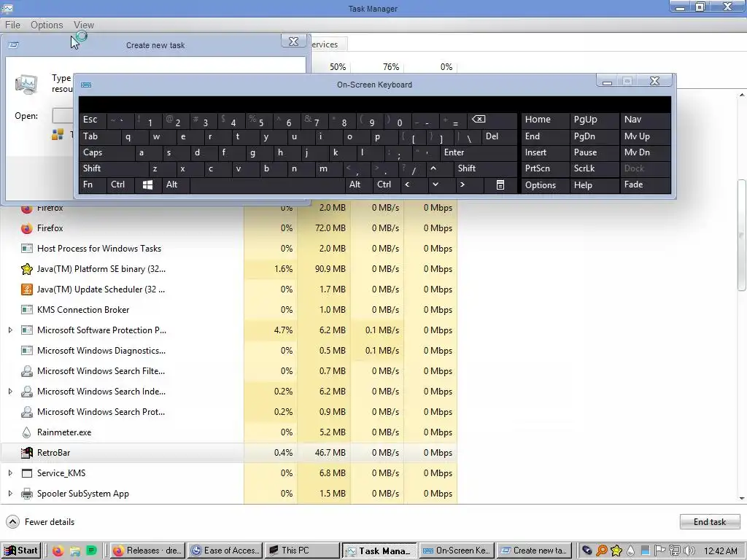Open the file explorer quick launch icon
747x560 pixels.
tap(75, 551)
